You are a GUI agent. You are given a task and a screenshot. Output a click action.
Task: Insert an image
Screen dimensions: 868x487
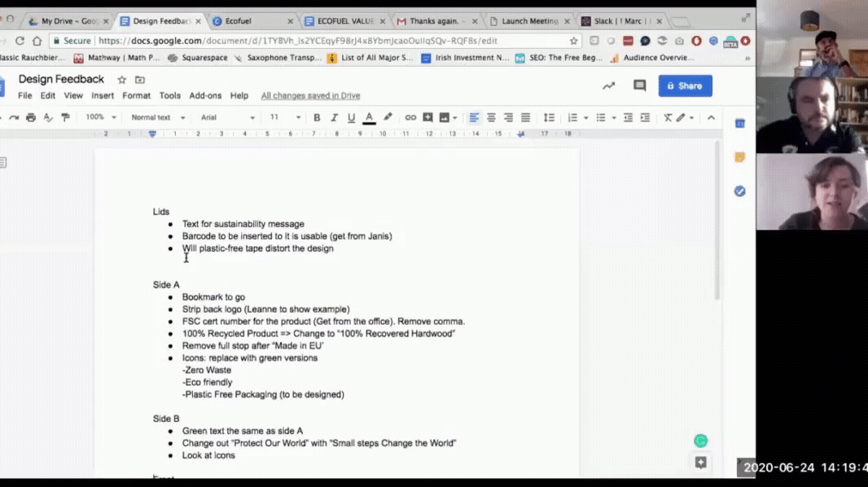click(x=444, y=117)
